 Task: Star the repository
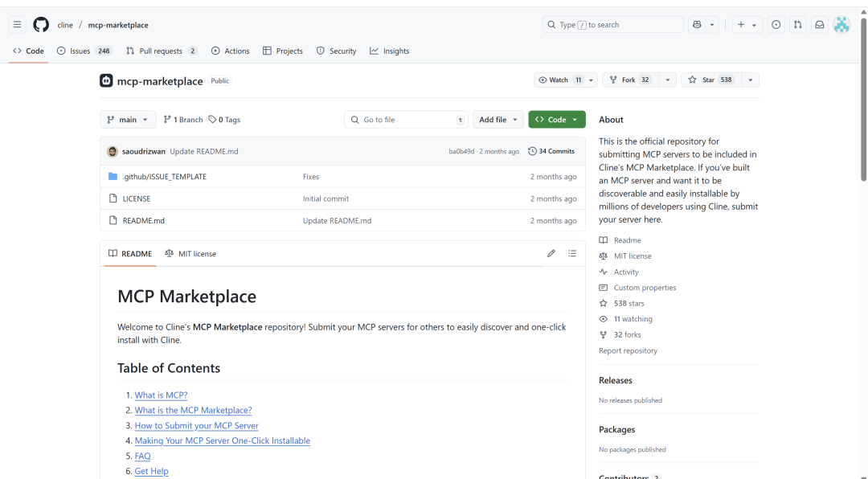[x=711, y=80]
